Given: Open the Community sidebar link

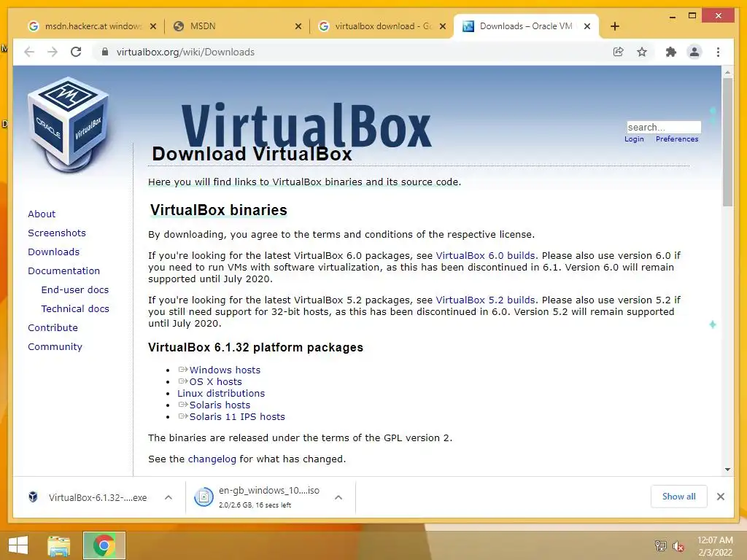Looking at the screenshot, I should 55,347.
